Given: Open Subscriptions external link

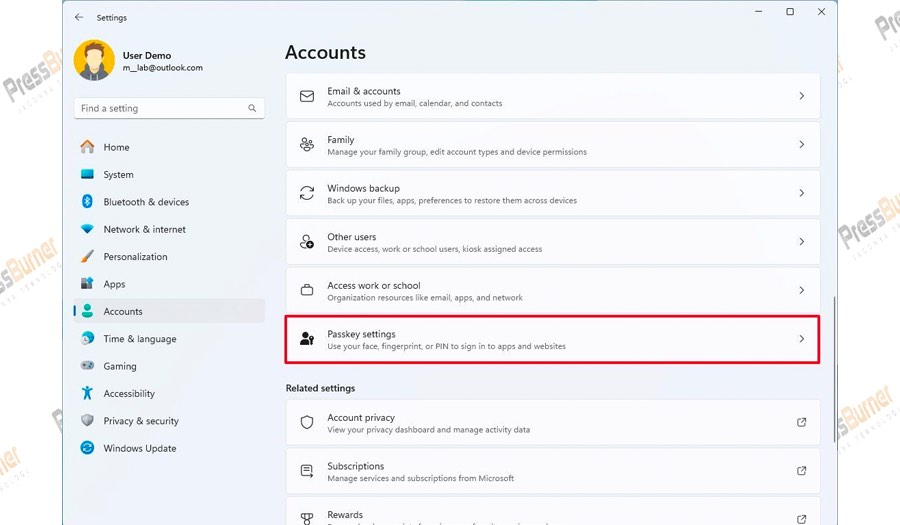Looking at the screenshot, I should coord(801,471).
